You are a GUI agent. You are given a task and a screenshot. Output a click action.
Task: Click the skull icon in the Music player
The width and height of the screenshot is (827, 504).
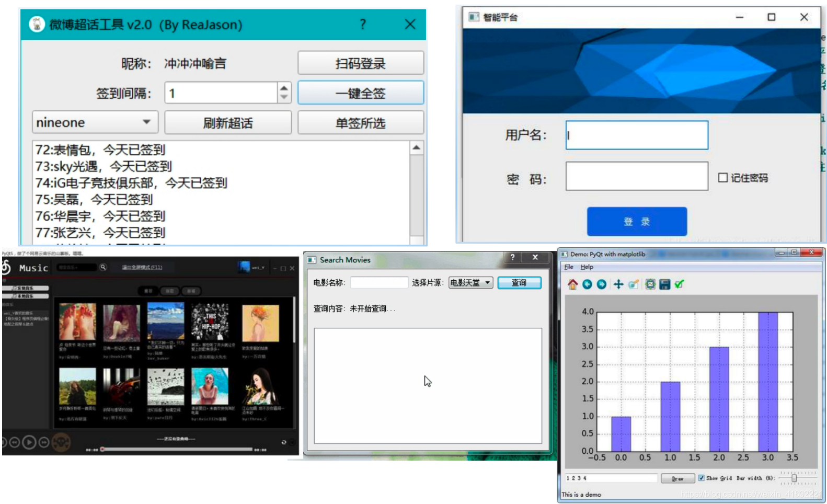[x=61, y=442]
